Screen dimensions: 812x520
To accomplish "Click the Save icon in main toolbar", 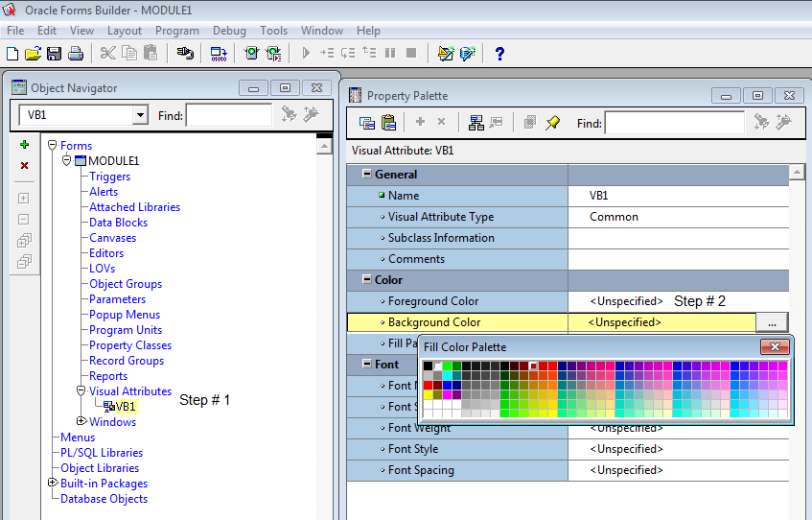I will 54,54.
